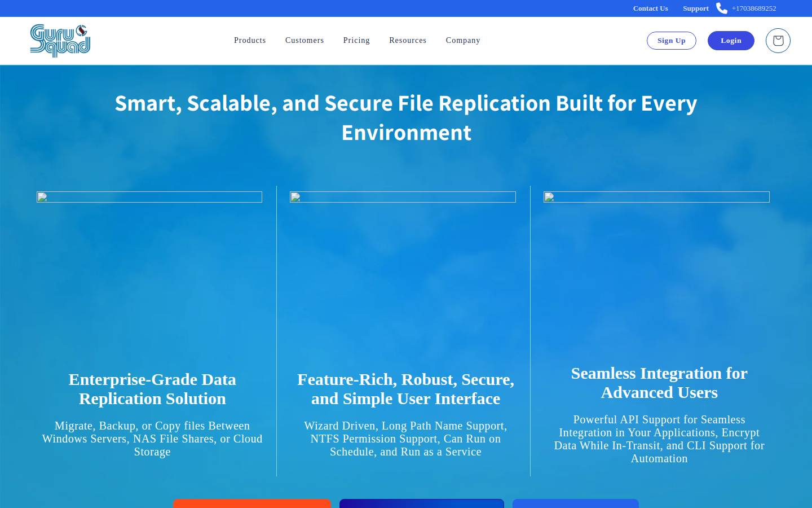812x508 pixels.
Task: Click the Migrate, Backup, or Copy files paragraph
Action: coord(152,439)
